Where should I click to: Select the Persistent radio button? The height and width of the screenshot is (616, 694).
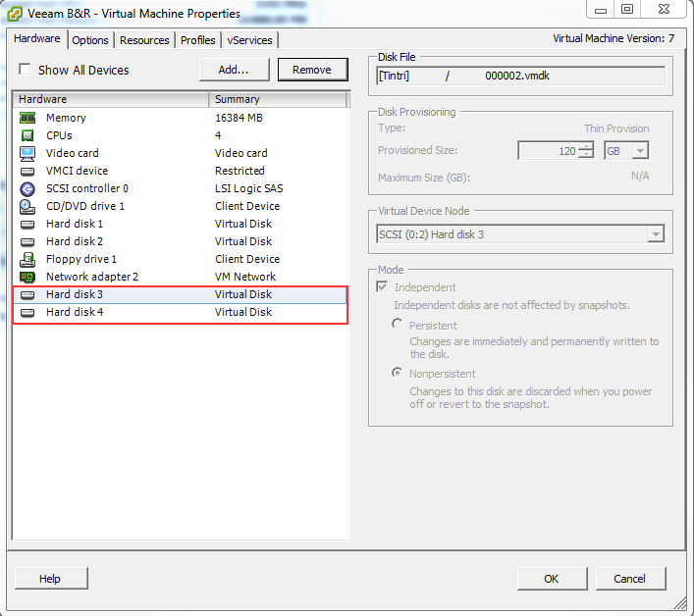coord(397,324)
